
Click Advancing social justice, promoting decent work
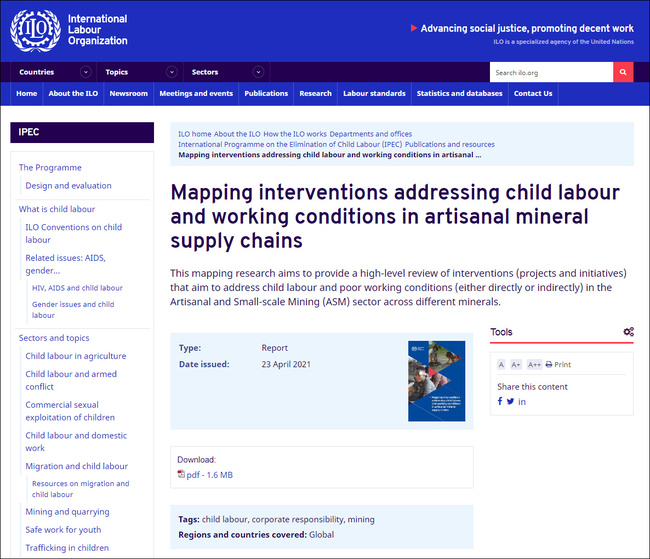click(x=527, y=28)
